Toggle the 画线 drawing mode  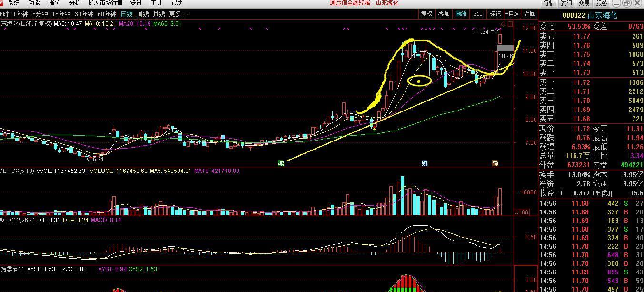coord(461,14)
